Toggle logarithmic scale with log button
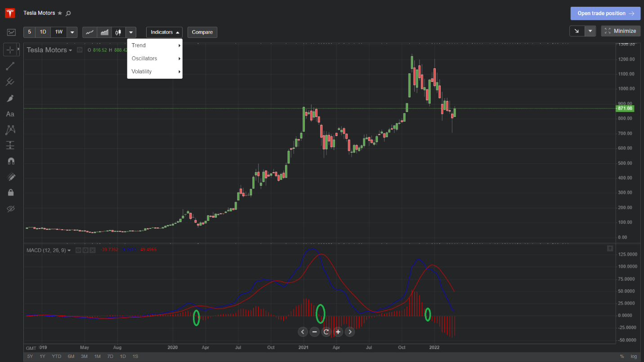The height and width of the screenshot is (362, 644). coord(634,356)
